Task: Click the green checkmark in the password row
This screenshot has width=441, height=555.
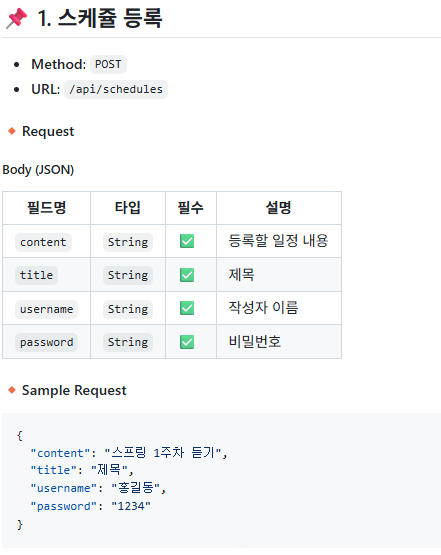Action: (187, 342)
